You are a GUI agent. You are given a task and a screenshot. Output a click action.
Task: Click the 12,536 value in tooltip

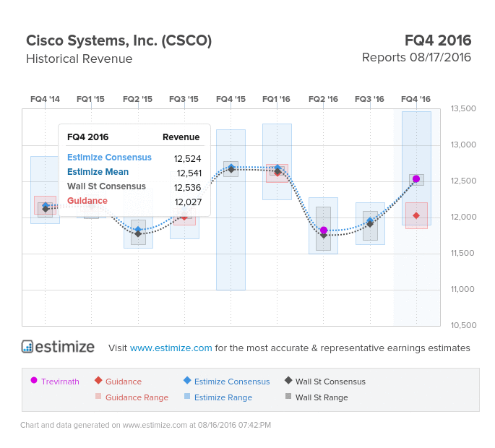(187, 188)
